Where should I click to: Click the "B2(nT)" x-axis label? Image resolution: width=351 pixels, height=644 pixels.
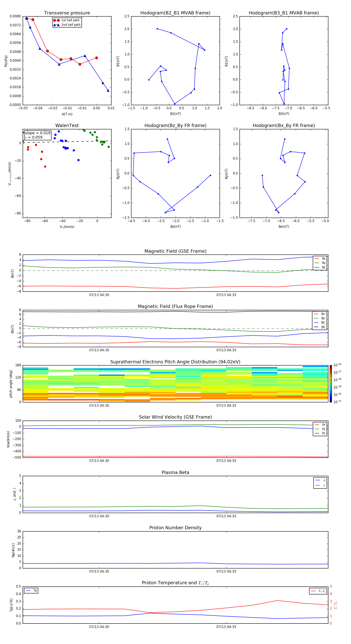click(x=175, y=114)
